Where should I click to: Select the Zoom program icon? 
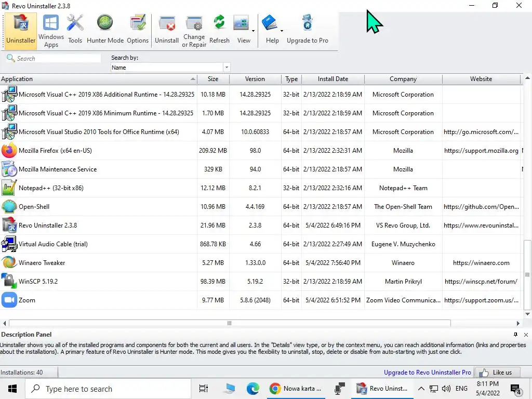[9, 300]
